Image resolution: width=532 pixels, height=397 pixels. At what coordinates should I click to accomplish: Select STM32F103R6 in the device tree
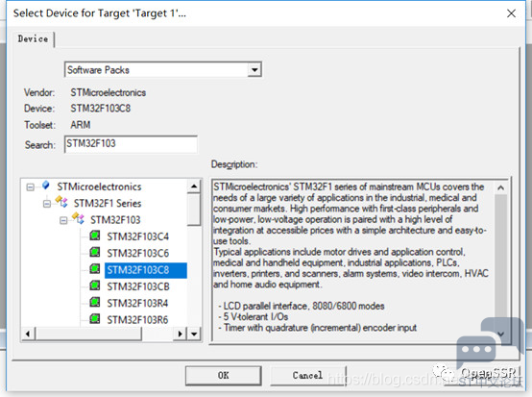click(x=137, y=320)
